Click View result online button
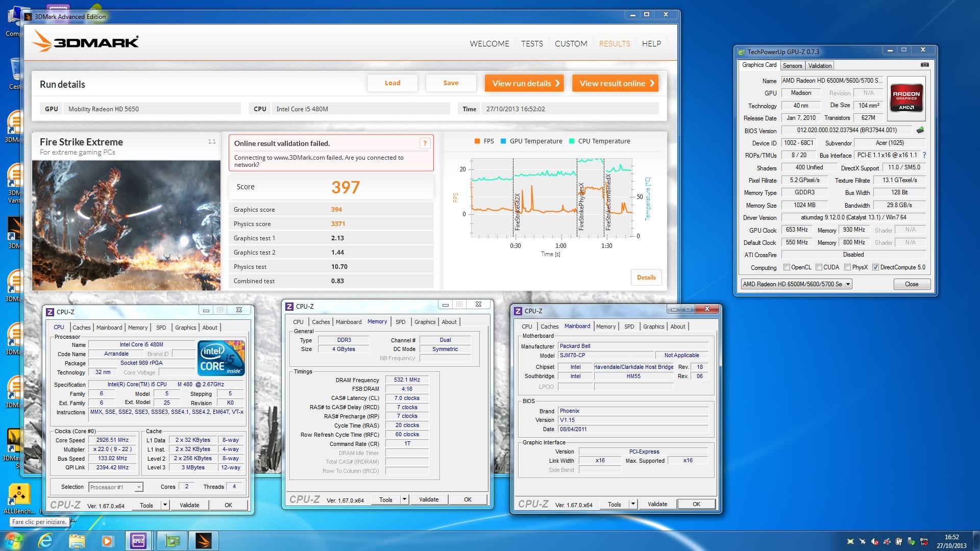980x551 pixels. point(615,83)
